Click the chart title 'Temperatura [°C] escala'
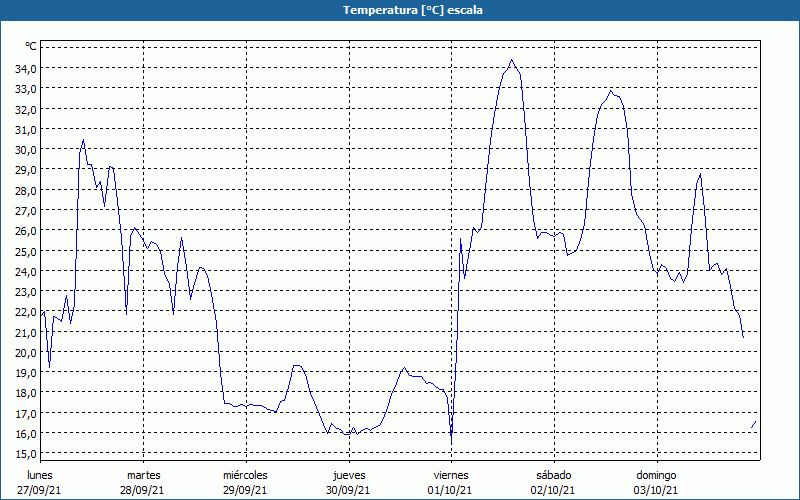Image resolution: width=800 pixels, height=500 pixels. 413,10
